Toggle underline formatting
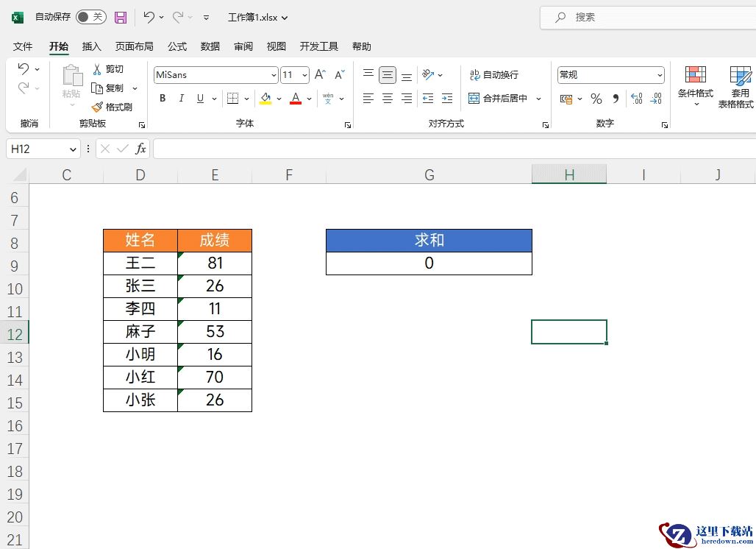This screenshot has height=549, width=756. coord(200,99)
